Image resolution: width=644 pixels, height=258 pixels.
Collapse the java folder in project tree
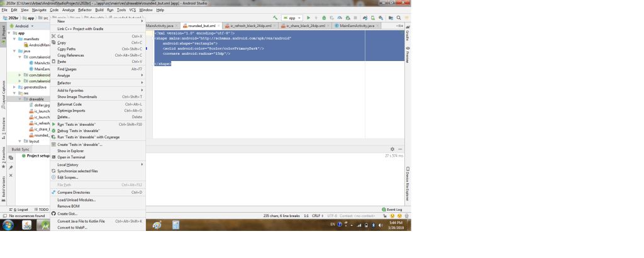click(14, 51)
